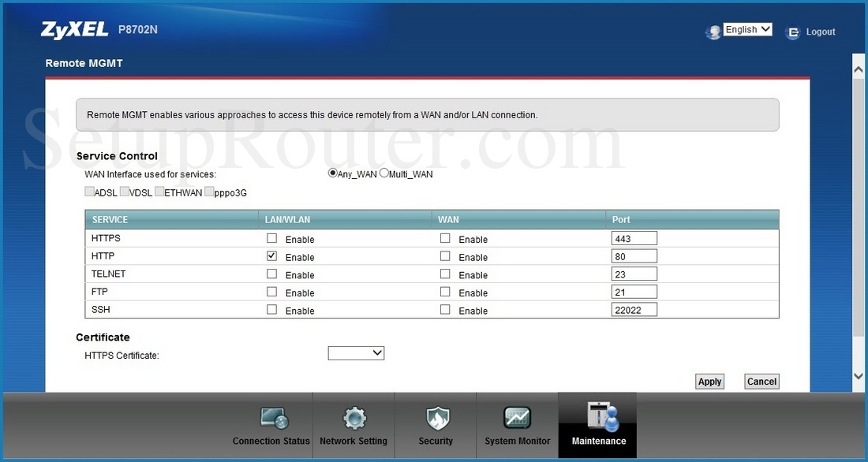Select the Security shield icon
This screenshot has height=462, width=868.
pyautogui.click(x=436, y=419)
